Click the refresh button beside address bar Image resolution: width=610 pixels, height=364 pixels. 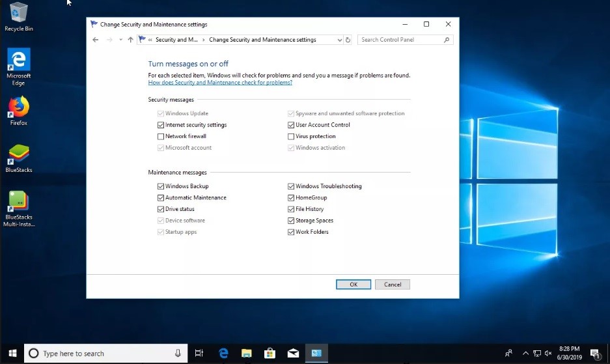(x=348, y=40)
